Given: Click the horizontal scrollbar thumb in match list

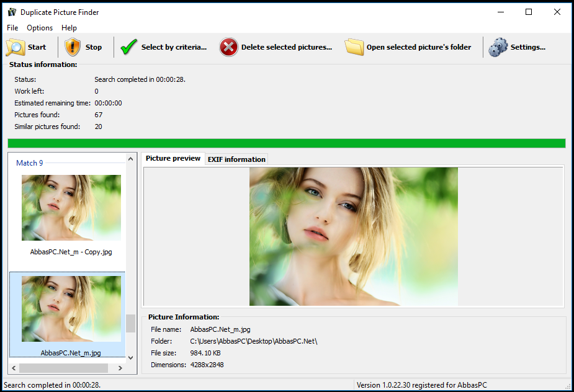Looking at the screenshot, I should coord(64,368).
